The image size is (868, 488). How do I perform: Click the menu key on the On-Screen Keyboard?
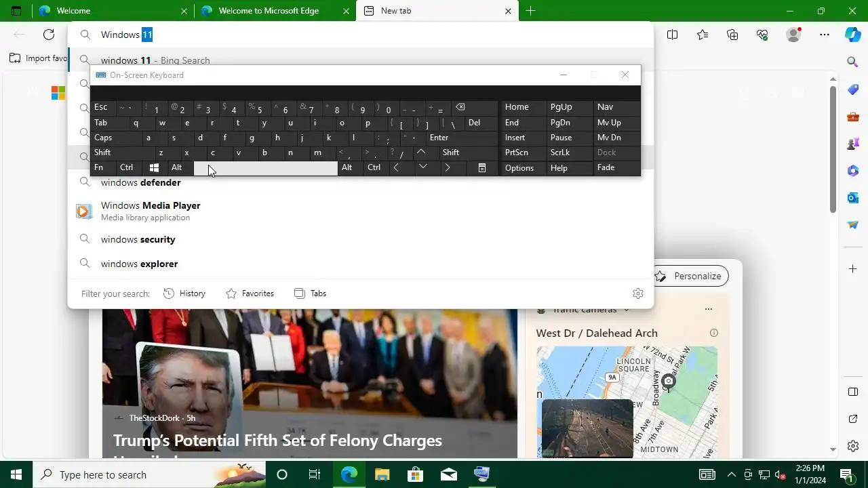[482, 167]
